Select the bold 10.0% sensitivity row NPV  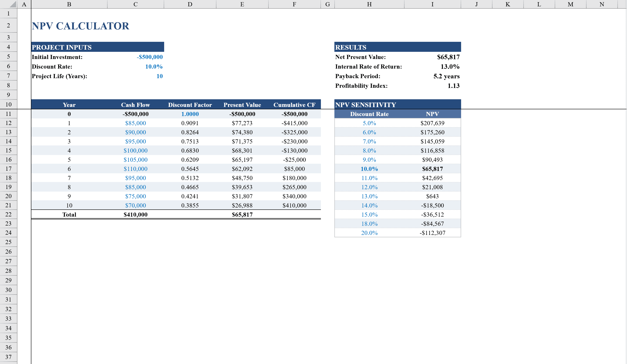coord(432,169)
